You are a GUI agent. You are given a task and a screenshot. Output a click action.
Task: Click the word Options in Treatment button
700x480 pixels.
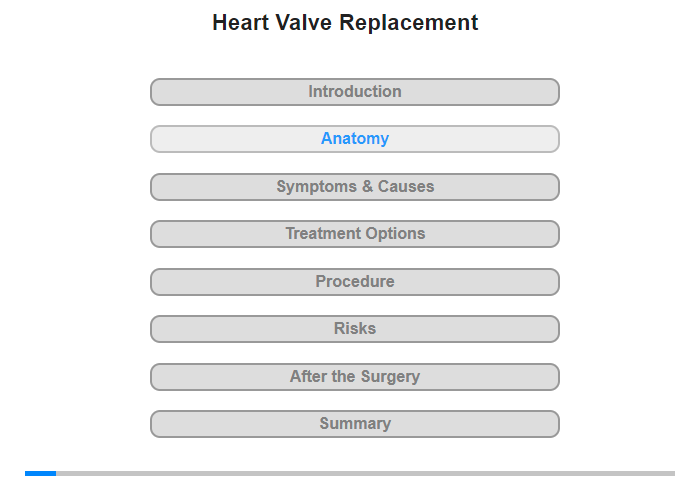[395, 234]
